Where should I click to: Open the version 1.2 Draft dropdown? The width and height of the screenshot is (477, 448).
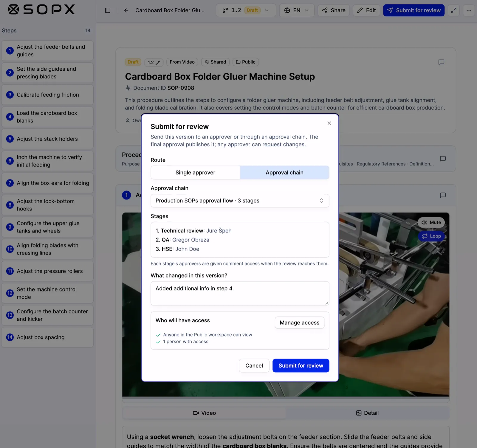coord(246,10)
